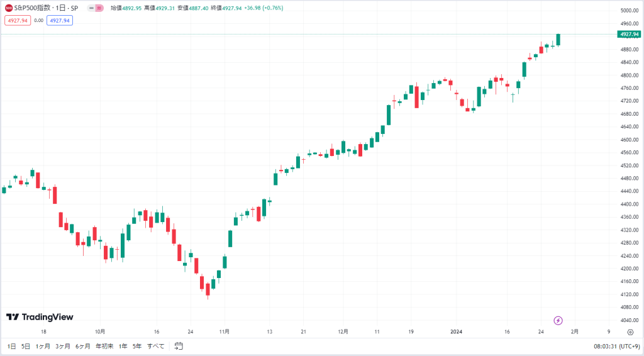Open the go-to-date calendar icon

click(179, 346)
